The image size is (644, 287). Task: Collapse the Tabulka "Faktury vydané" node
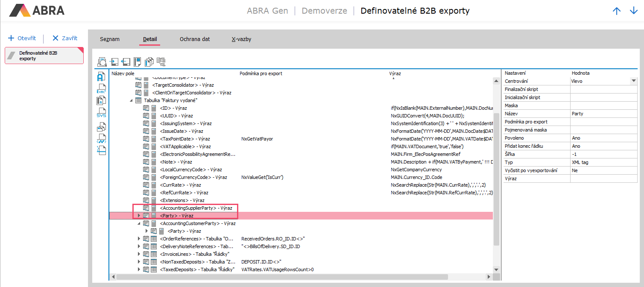(x=131, y=100)
